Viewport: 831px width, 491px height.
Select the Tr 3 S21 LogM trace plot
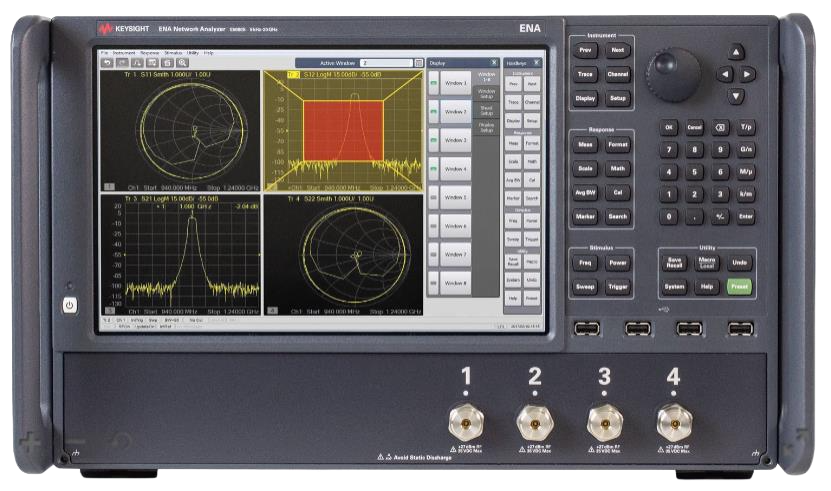180,250
